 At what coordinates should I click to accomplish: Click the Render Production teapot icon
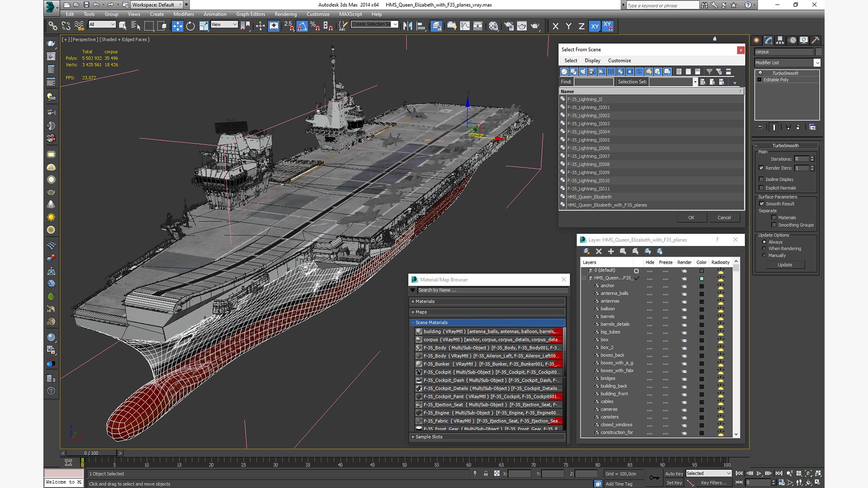click(535, 26)
